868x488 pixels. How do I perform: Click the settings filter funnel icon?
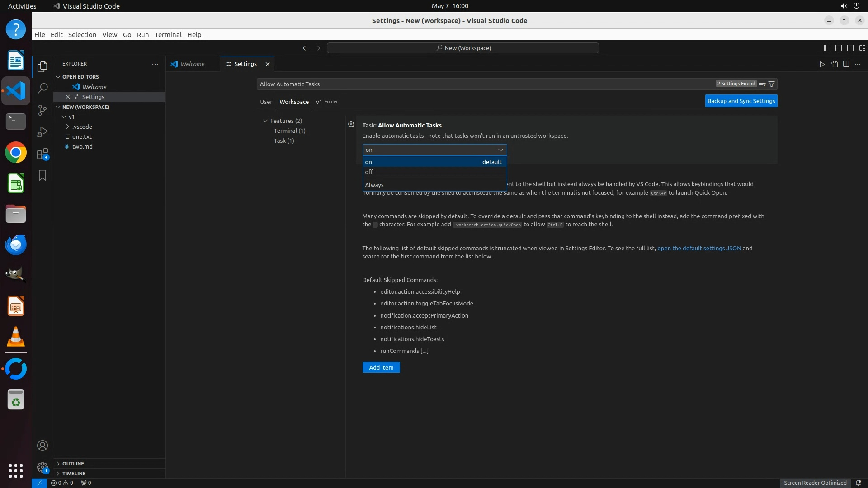coord(772,84)
